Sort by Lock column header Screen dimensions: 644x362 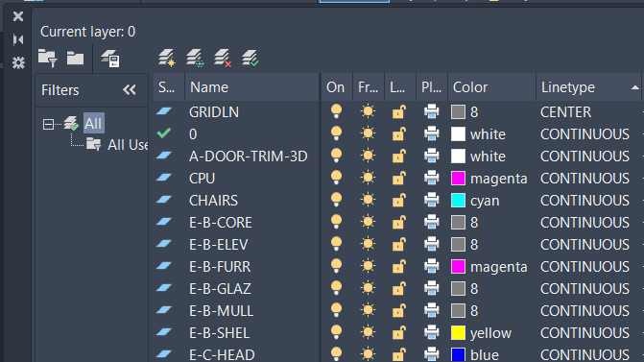[x=400, y=87]
